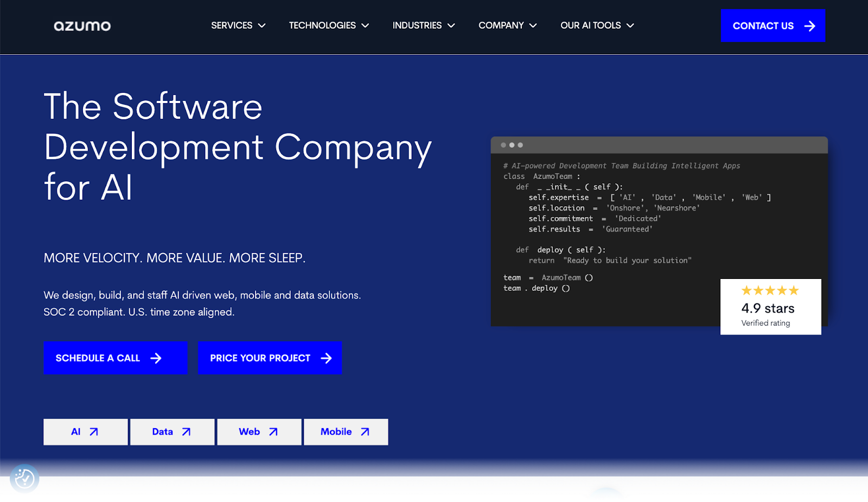Viewport: 868px width, 502px height.
Task: Expand the Industries chevron
Action: point(451,26)
